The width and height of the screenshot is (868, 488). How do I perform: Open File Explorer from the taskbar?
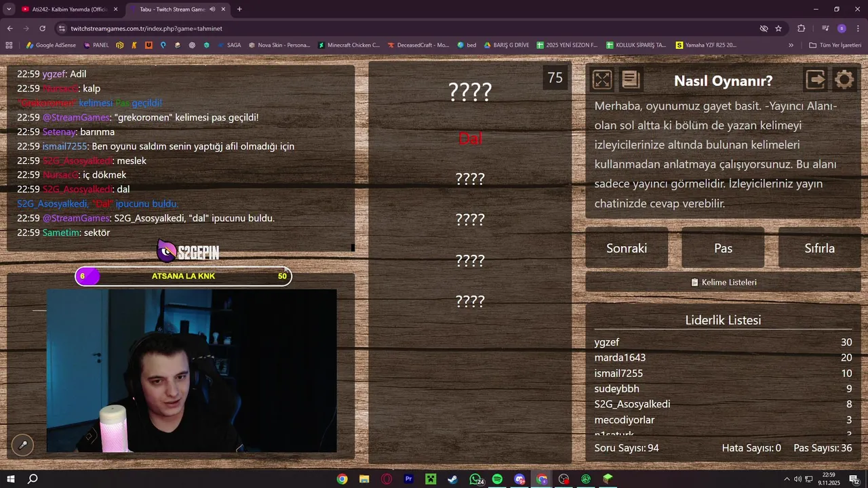[x=364, y=479]
